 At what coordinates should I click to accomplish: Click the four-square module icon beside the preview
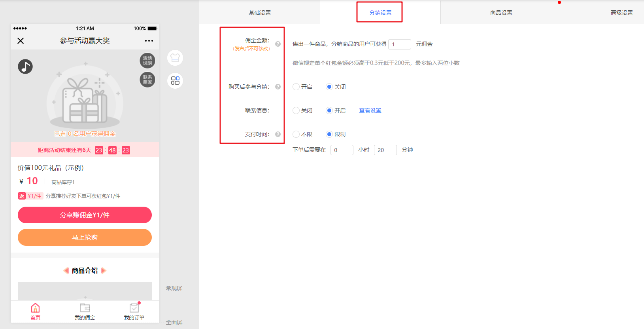click(175, 80)
